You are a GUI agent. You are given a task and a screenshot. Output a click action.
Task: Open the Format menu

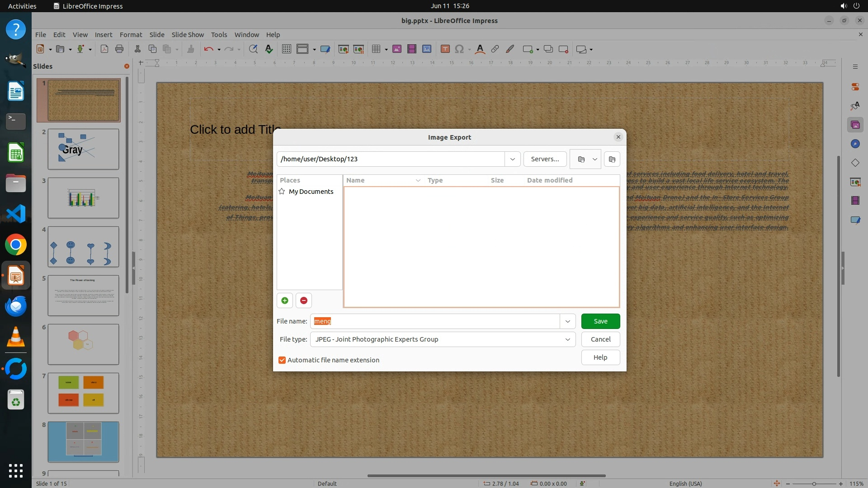coord(131,34)
